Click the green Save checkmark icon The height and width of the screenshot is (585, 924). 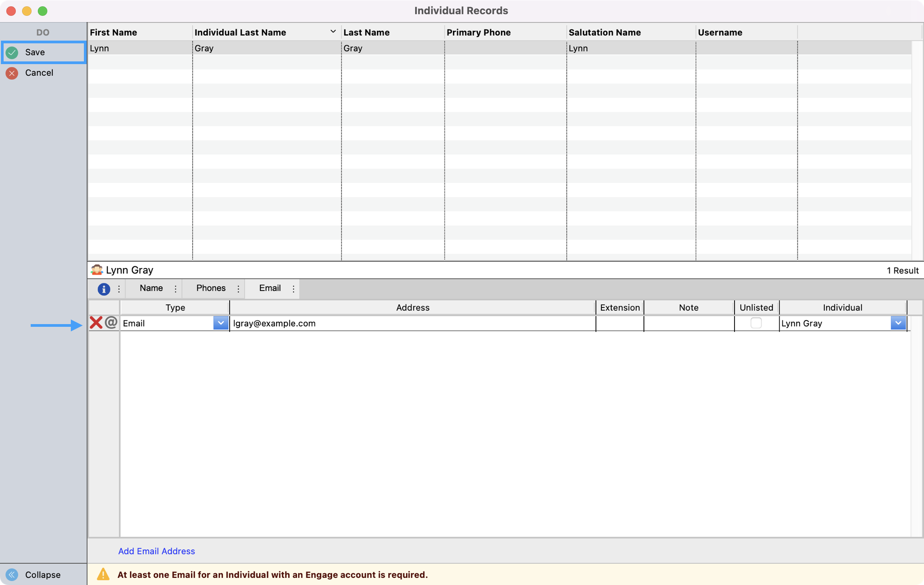click(12, 52)
